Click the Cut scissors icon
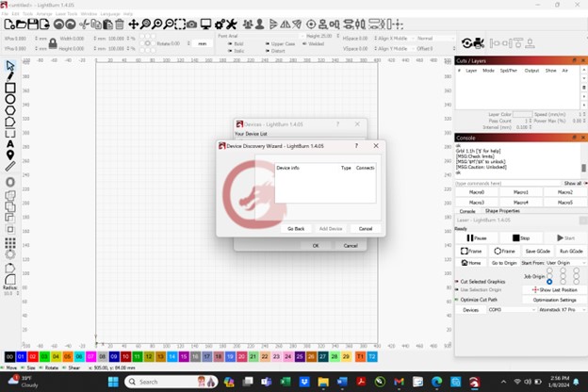 tap(85, 24)
